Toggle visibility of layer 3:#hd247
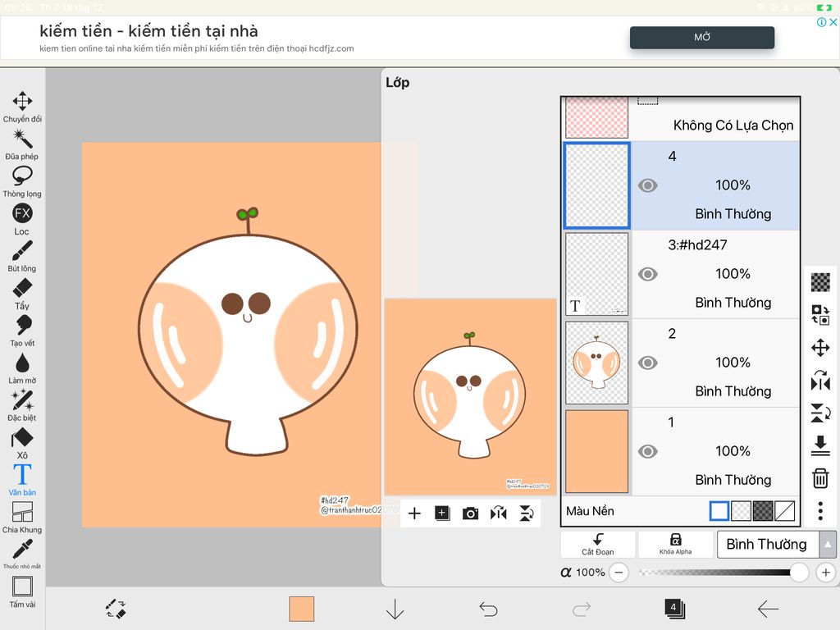This screenshot has height=630, width=840. [x=648, y=274]
